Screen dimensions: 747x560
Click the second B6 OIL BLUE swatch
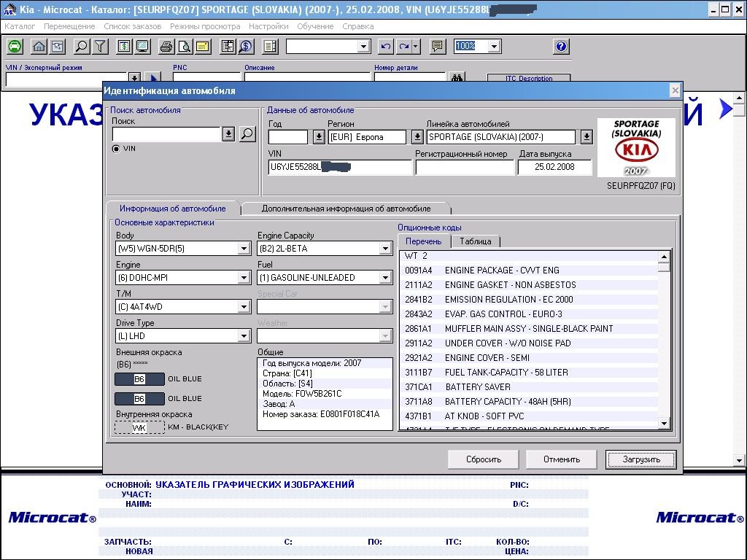[139, 399]
